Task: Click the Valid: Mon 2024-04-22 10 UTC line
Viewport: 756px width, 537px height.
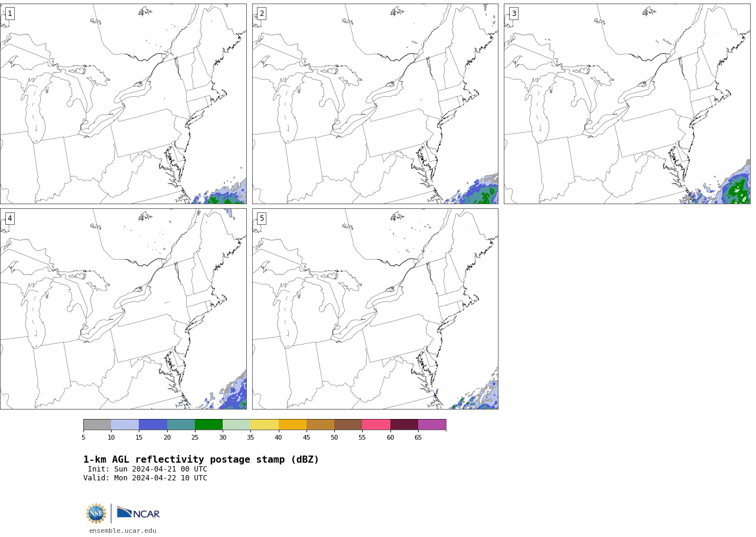Action: point(145,478)
